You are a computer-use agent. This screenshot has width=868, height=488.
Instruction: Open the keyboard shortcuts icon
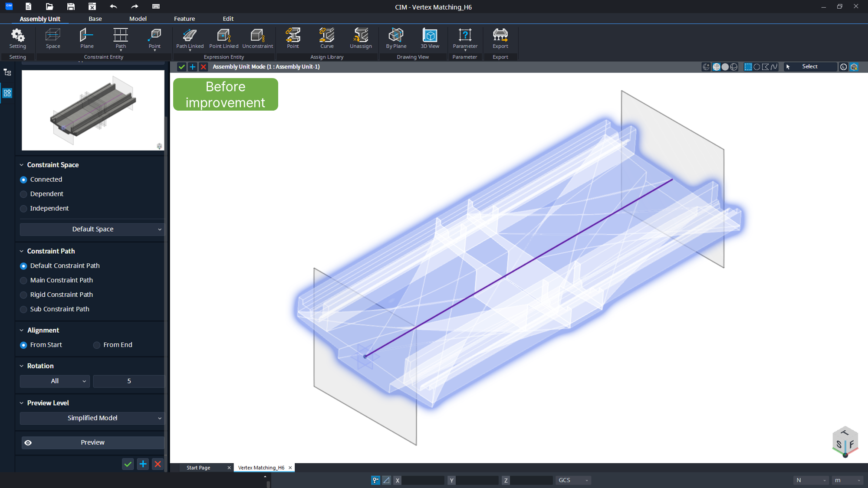[156, 7]
